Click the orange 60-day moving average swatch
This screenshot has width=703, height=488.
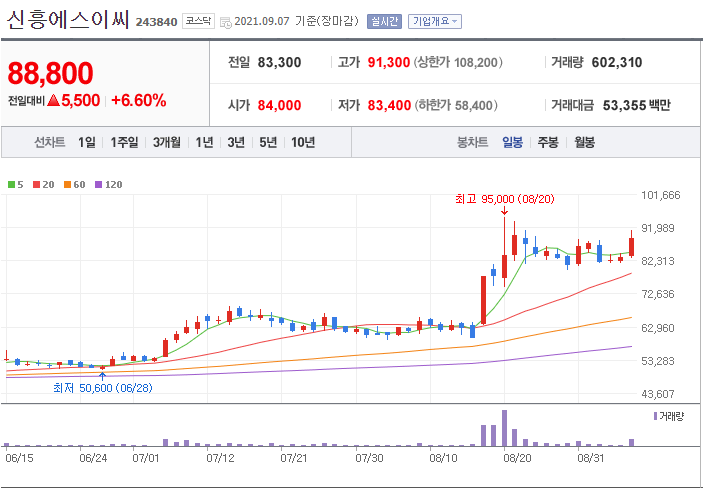[x=68, y=185]
